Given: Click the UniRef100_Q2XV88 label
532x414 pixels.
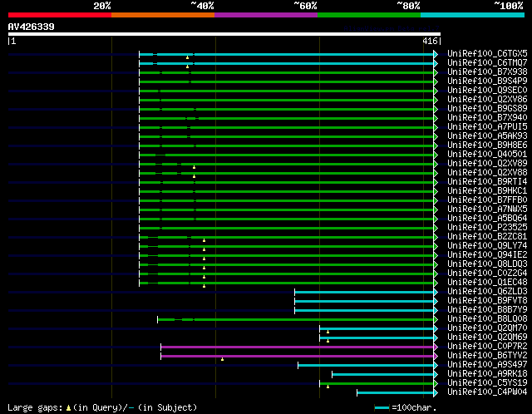Looking at the screenshot, I should coord(487,173).
